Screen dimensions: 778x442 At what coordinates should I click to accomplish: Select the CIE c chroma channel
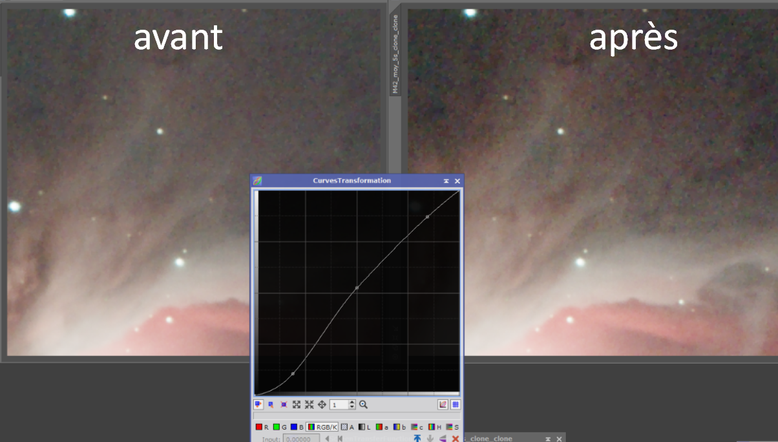417,427
